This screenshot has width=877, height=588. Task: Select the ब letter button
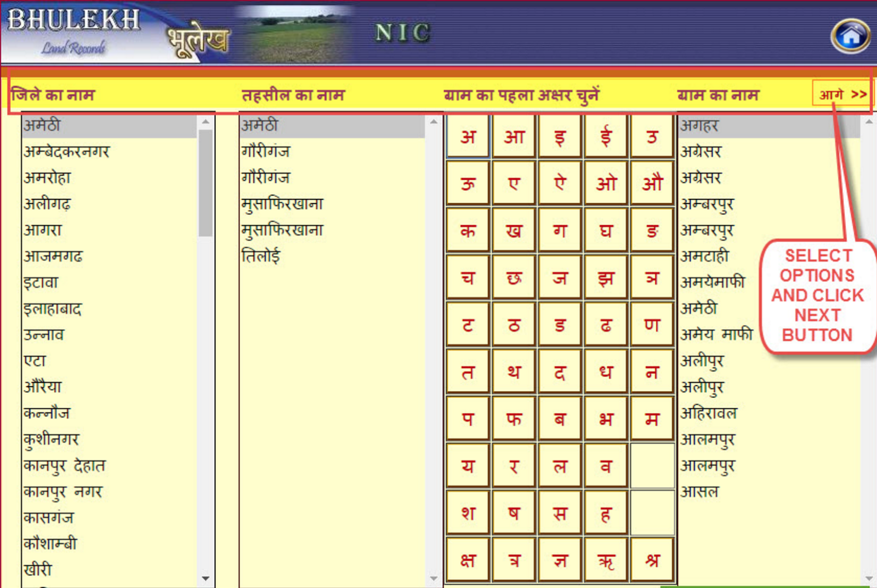pyautogui.click(x=560, y=419)
